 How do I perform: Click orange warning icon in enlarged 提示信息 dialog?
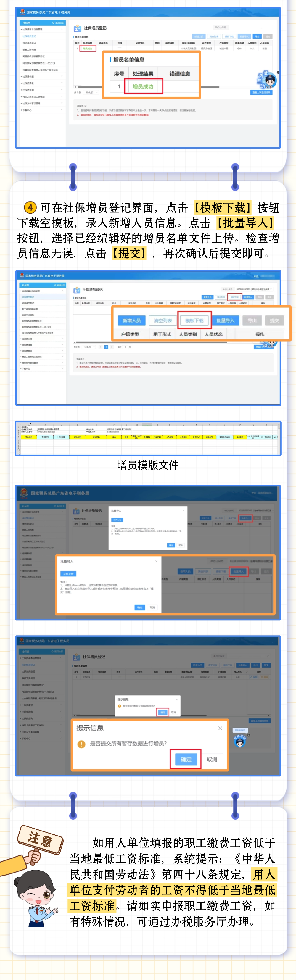click(x=81, y=744)
